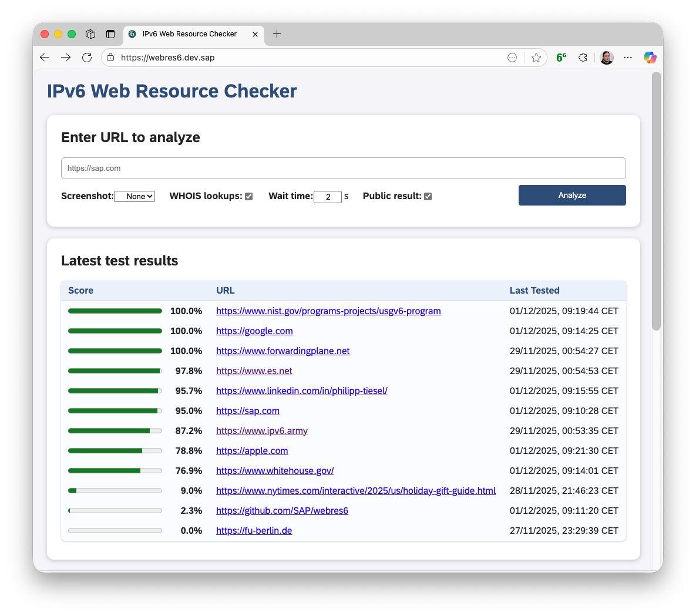The image size is (696, 616).
Task: Expand the Screenshot dropdown
Action: point(135,197)
